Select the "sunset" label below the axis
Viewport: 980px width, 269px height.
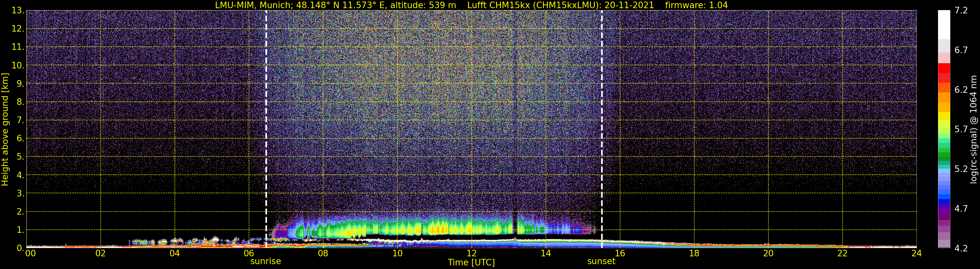click(x=601, y=262)
